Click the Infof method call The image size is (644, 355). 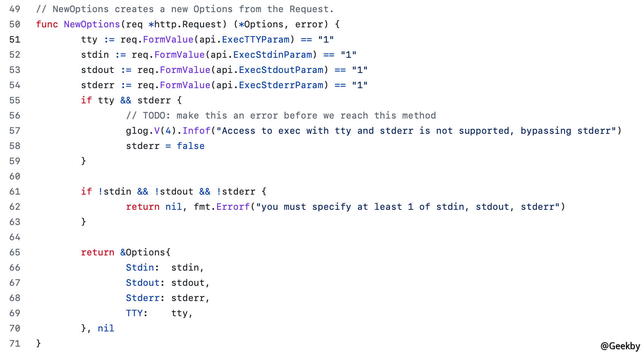[x=196, y=131]
